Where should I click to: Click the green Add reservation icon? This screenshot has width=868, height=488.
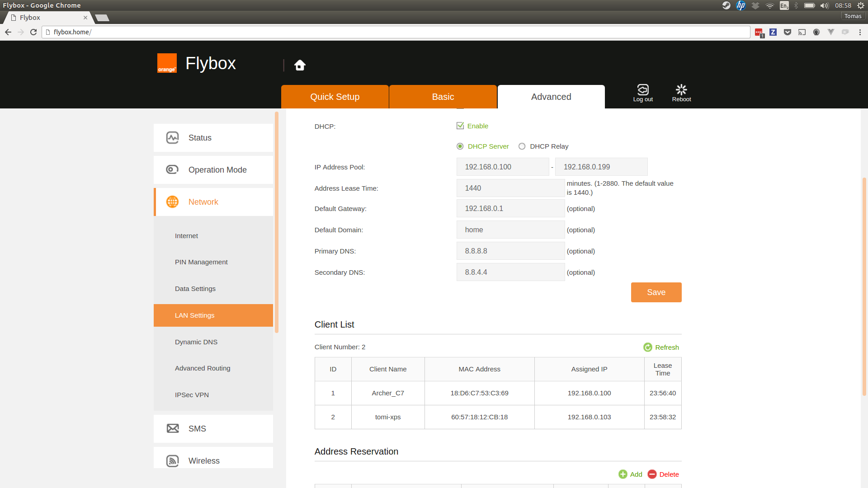pyautogui.click(x=623, y=474)
